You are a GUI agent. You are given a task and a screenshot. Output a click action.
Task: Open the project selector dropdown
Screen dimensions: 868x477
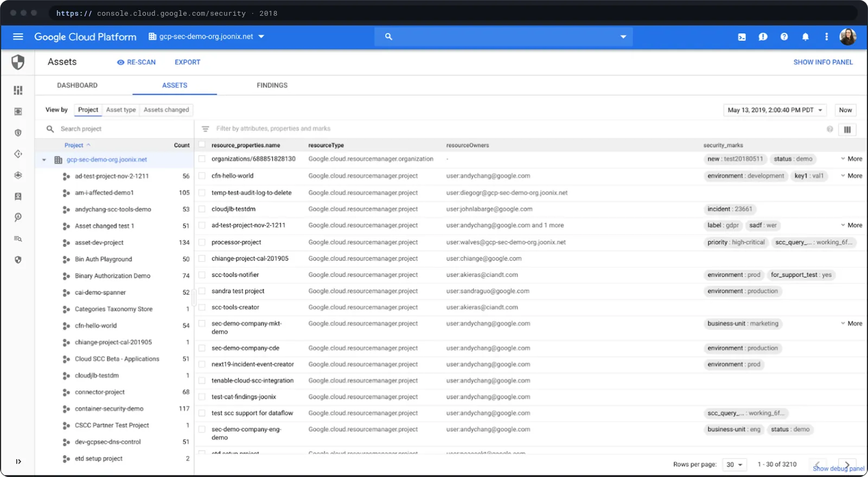(x=206, y=37)
